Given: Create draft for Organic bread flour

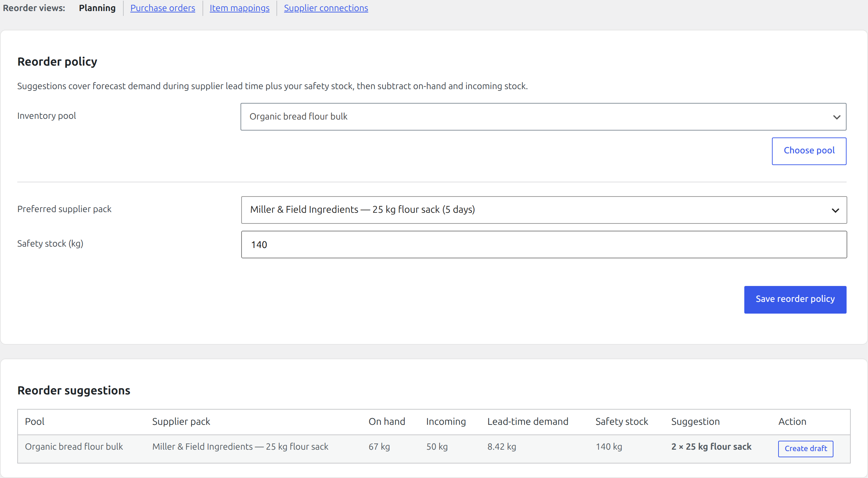Looking at the screenshot, I should tap(805, 449).
